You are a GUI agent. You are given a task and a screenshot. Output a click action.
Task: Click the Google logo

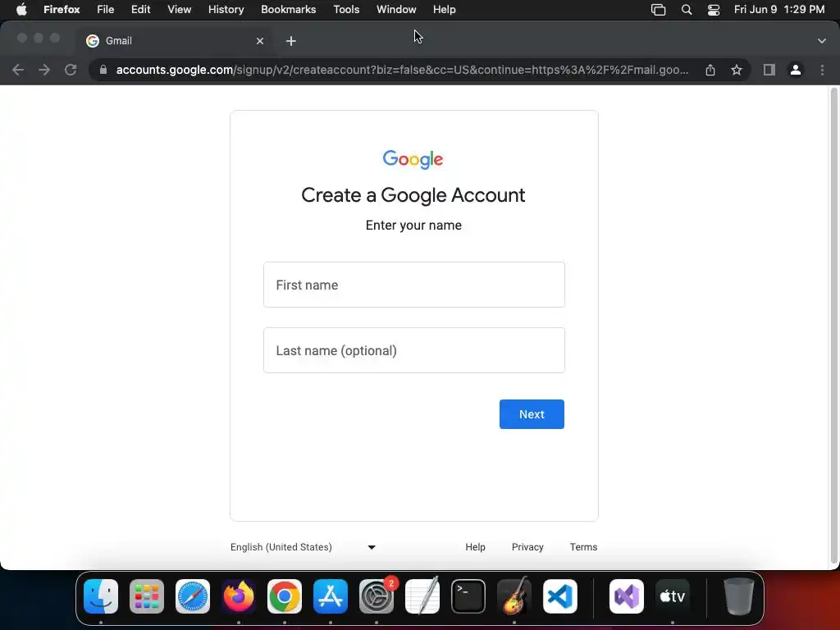coord(413,159)
